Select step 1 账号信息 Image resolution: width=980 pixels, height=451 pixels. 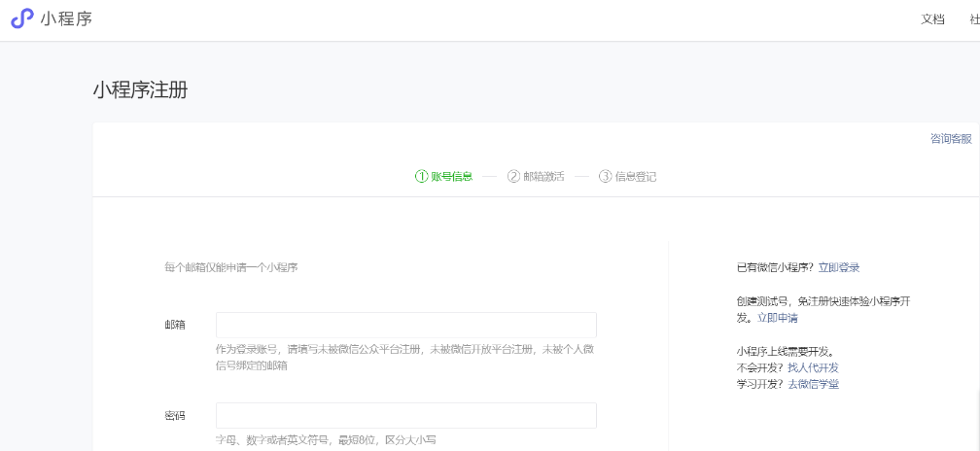[443, 177]
